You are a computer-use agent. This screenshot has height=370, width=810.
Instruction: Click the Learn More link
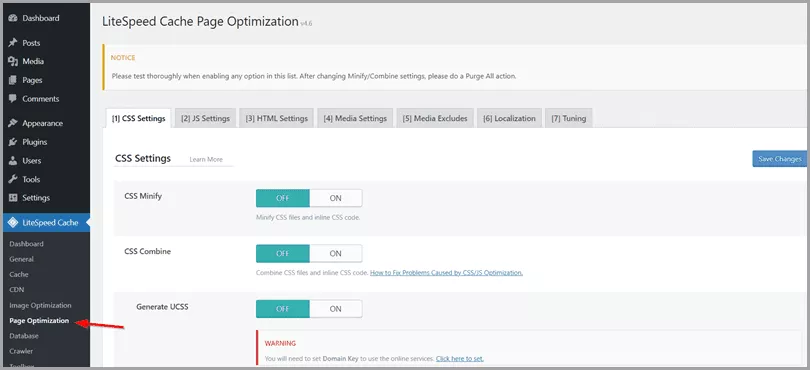pos(206,160)
